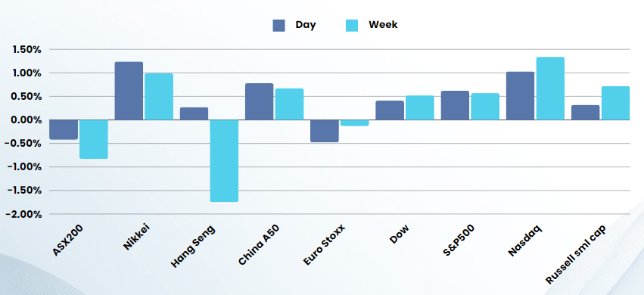644x295 pixels.
Task: Click the 0.00% y-axis label
Action: click(x=26, y=120)
